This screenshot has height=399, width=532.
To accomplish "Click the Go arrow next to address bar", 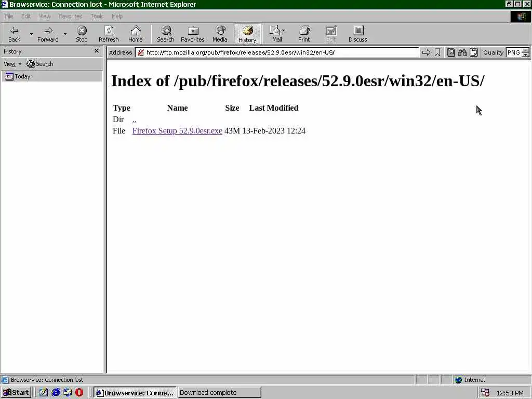I will (x=426, y=52).
